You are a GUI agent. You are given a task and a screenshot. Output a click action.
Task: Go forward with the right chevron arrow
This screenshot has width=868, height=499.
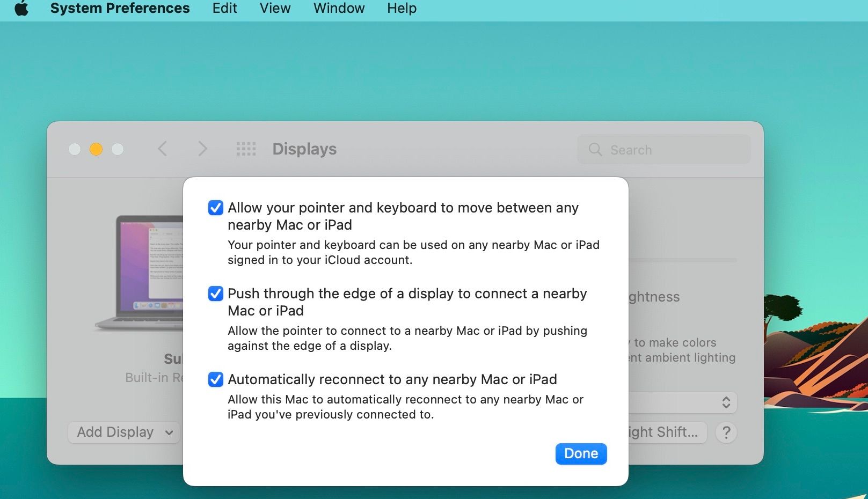pyautogui.click(x=202, y=149)
